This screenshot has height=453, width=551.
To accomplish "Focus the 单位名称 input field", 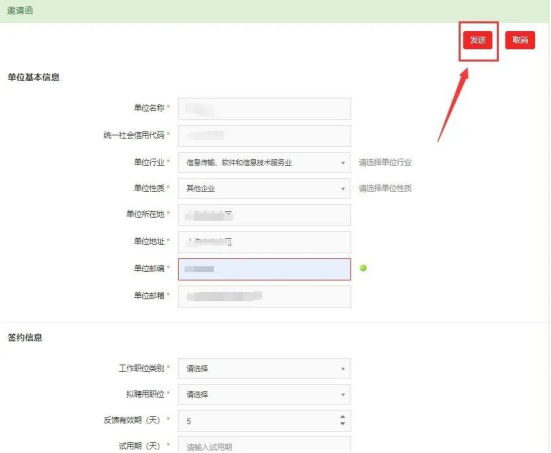I will pos(264,109).
